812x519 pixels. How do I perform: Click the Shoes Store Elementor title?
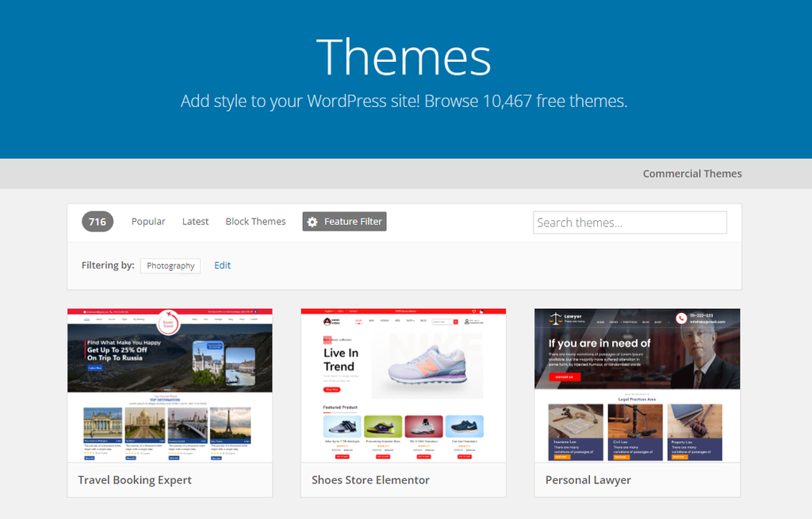click(370, 480)
